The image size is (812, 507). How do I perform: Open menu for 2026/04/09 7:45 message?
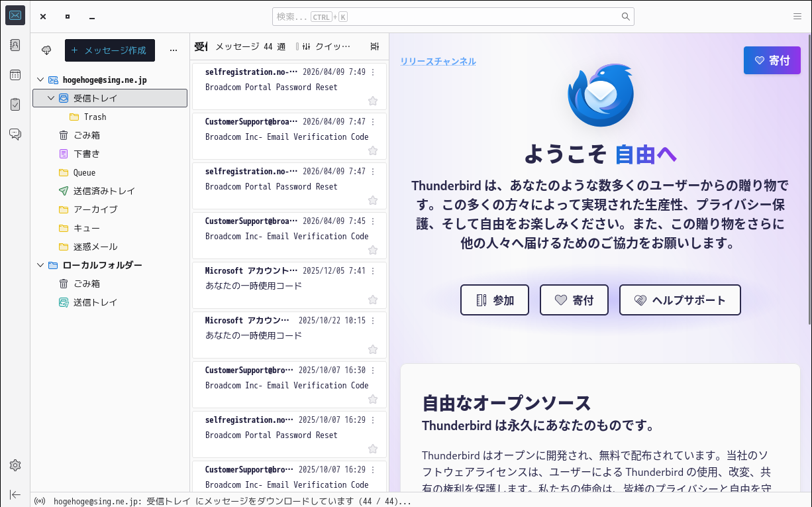[x=373, y=221]
